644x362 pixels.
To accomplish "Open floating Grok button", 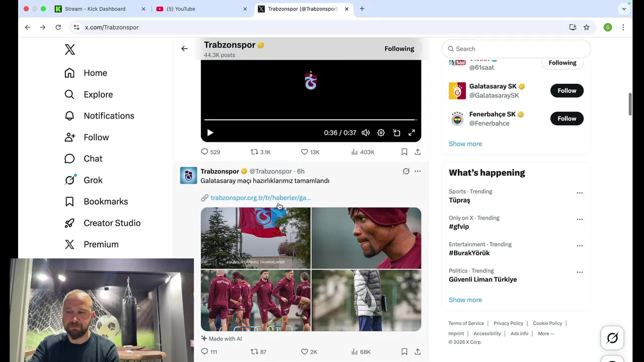I will tap(612, 338).
